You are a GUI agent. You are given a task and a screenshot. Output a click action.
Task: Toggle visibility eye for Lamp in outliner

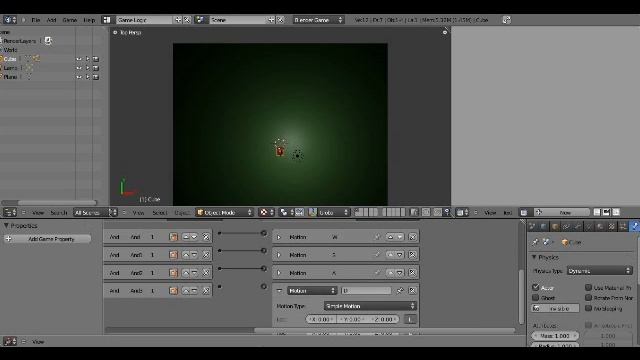pos(79,68)
